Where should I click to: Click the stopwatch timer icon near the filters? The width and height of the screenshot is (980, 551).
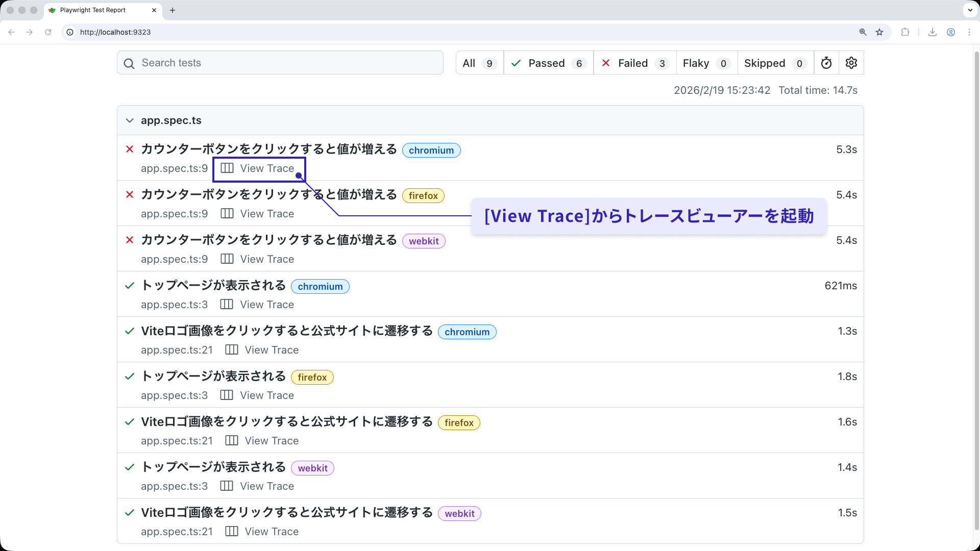tap(826, 62)
